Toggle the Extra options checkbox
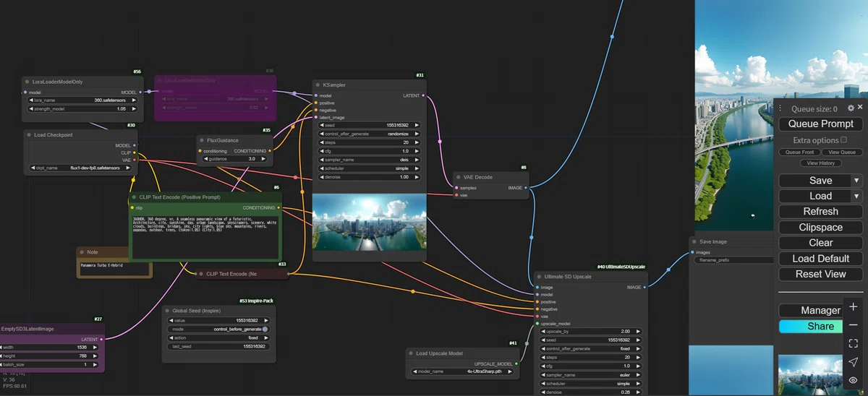This screenshot has width=868, height=396. pyautogui.click(x=843, y=140)
